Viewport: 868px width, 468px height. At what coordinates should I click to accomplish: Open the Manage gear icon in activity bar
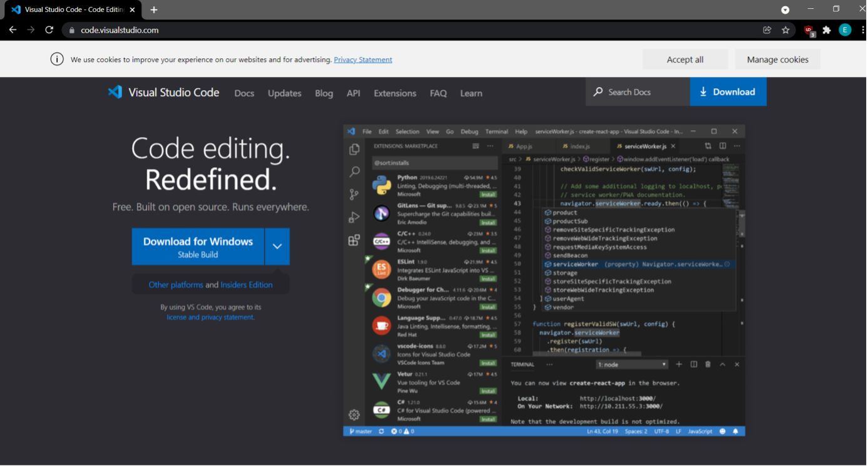[354, 415]
